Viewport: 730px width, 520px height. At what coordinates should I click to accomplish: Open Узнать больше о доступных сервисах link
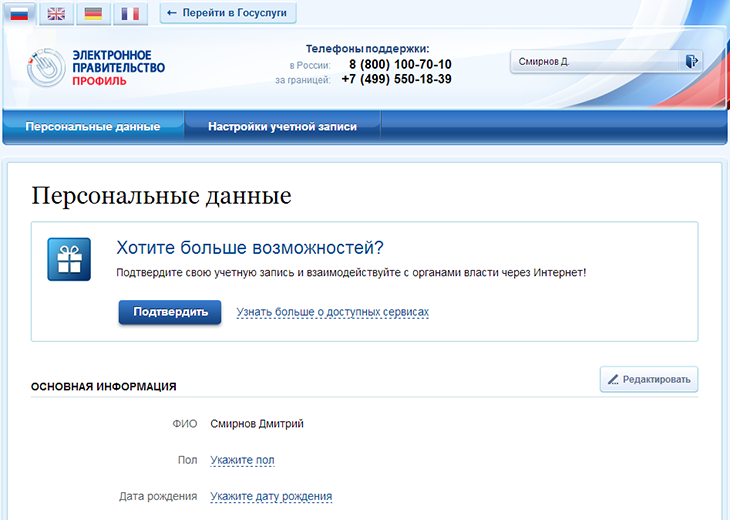(332, 312)
